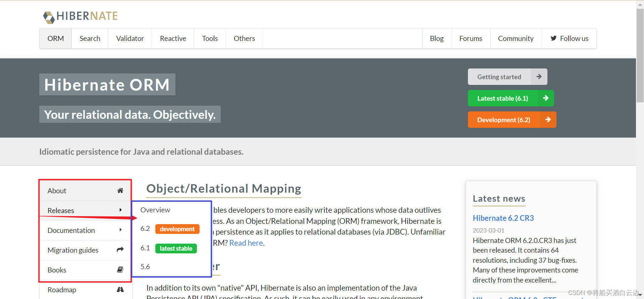Screen dimensions: 644x299
Task: Open the Validator navigation item
Action: 130,39
